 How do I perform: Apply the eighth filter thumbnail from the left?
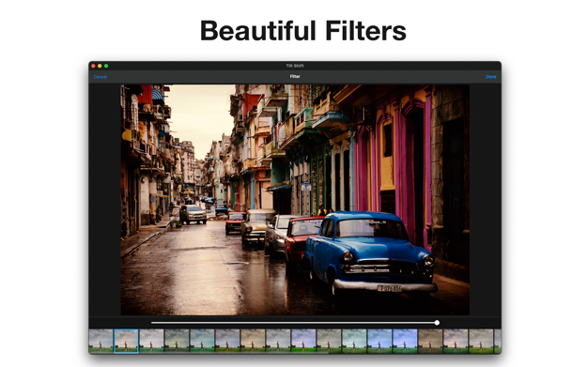278,341
